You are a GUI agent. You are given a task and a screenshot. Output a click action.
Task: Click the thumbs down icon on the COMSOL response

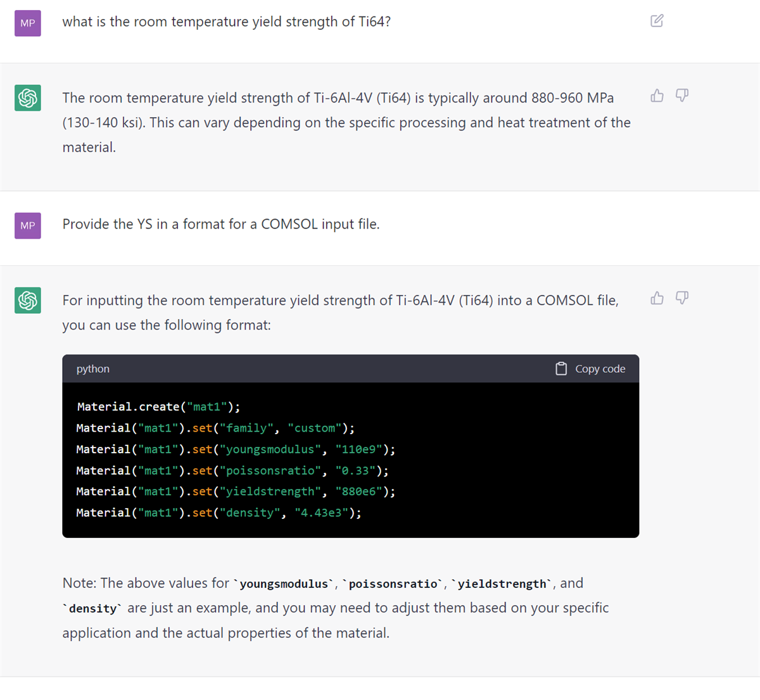click(x=681, y=297)
